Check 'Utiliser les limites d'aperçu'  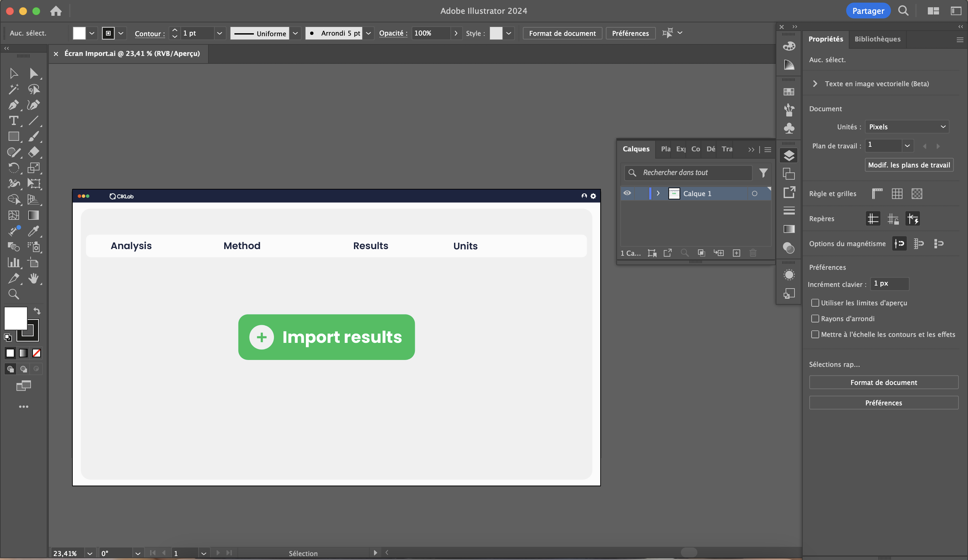pos(815,302)
